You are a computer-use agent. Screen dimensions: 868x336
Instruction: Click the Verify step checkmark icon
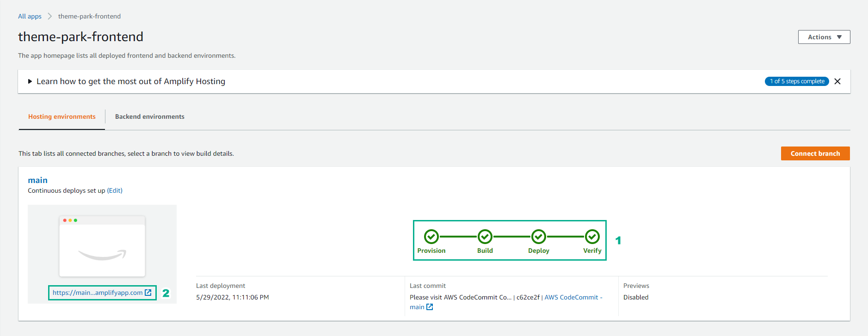pyautogui.click(x=592, y=237)
